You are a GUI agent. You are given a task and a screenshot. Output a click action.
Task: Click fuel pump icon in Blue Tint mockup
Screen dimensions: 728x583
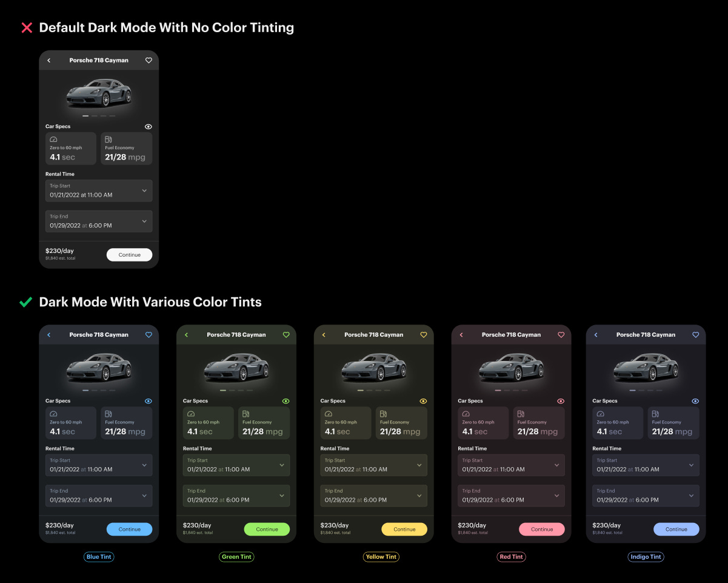click(109, 414)
